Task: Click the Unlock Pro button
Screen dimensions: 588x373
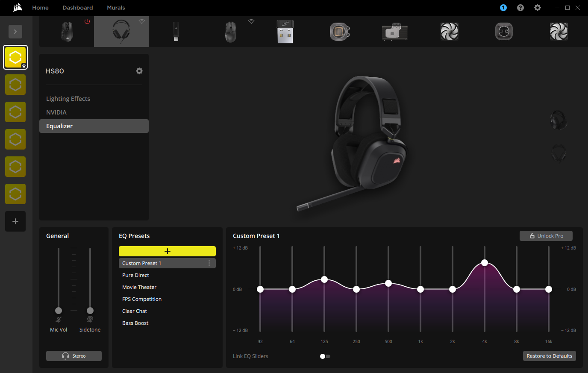Action: 546,236
